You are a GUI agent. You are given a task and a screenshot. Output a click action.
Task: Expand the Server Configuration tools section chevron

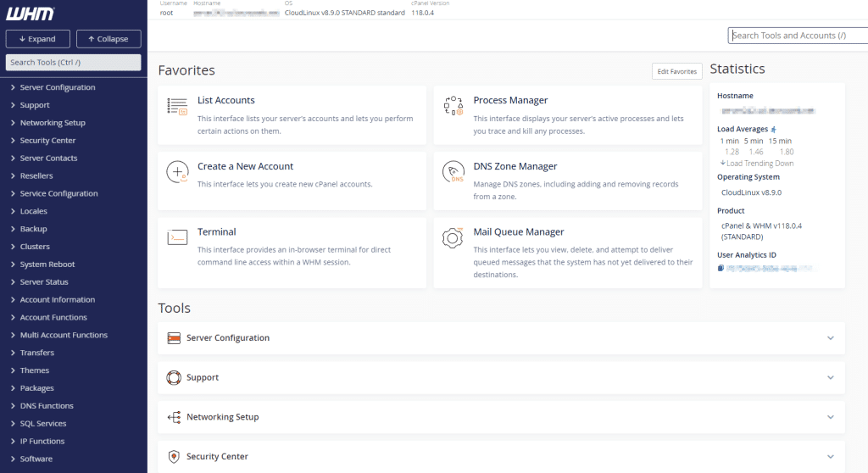831,338
